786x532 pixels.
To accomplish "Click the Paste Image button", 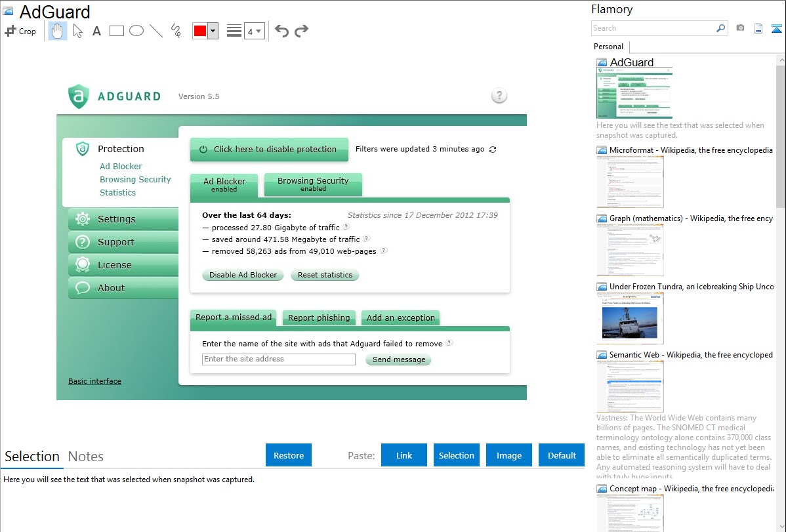I will (x=508, y=455).
